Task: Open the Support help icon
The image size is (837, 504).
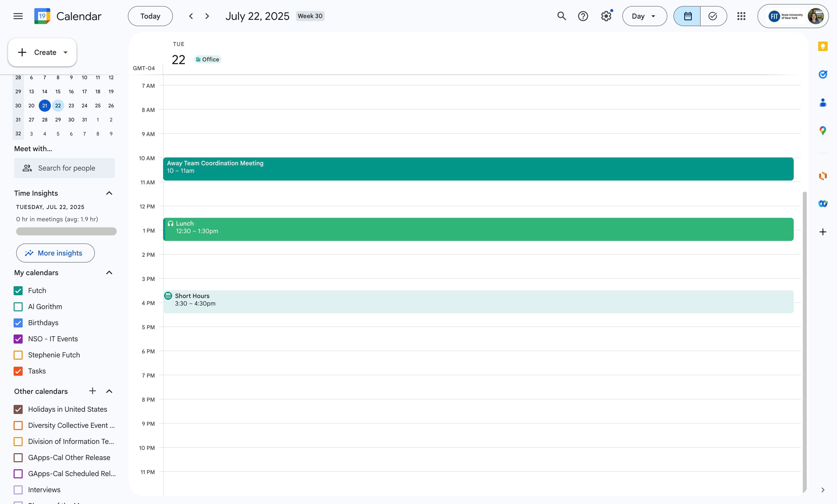Action: pyautogui.click(x=583, y=16)
